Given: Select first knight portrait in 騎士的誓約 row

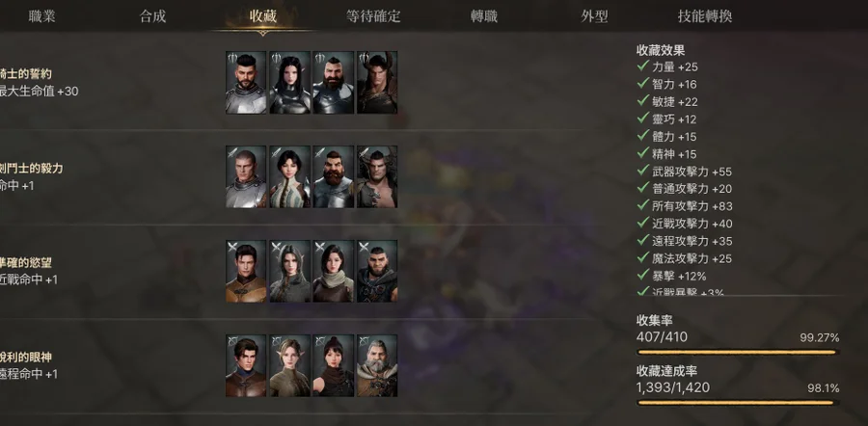Looking at the screenshot, I should pos(246,83).
